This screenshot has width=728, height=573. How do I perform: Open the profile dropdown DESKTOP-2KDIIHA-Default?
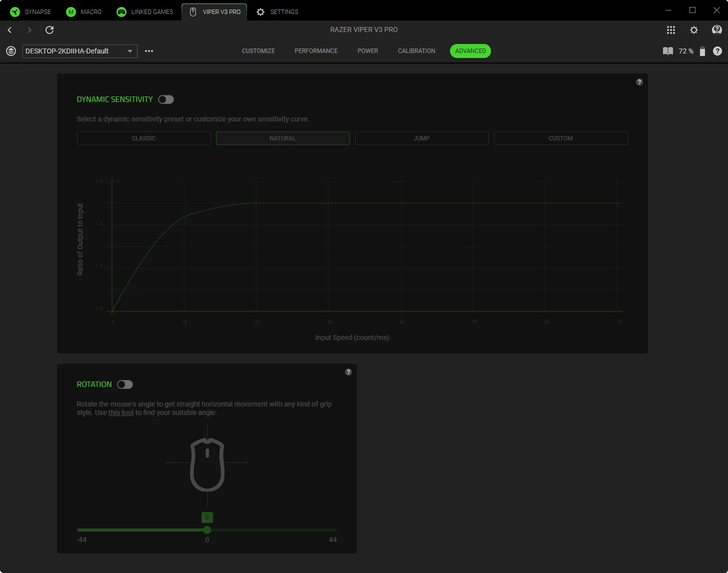pos(80,51)
